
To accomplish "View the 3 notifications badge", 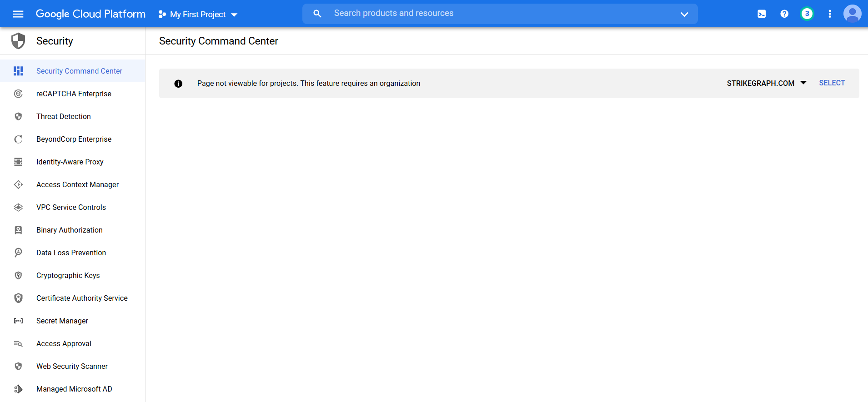I will [x=807, y=14].
